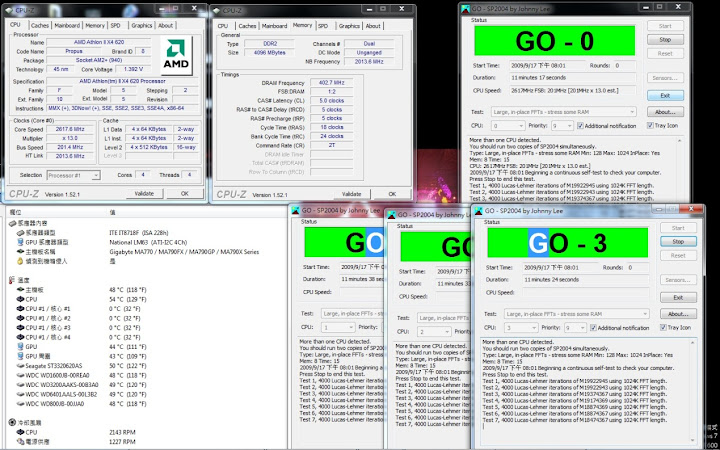
Task: Click the AMD Athlon II X4 620 name field
Action: tap(99, 42)
